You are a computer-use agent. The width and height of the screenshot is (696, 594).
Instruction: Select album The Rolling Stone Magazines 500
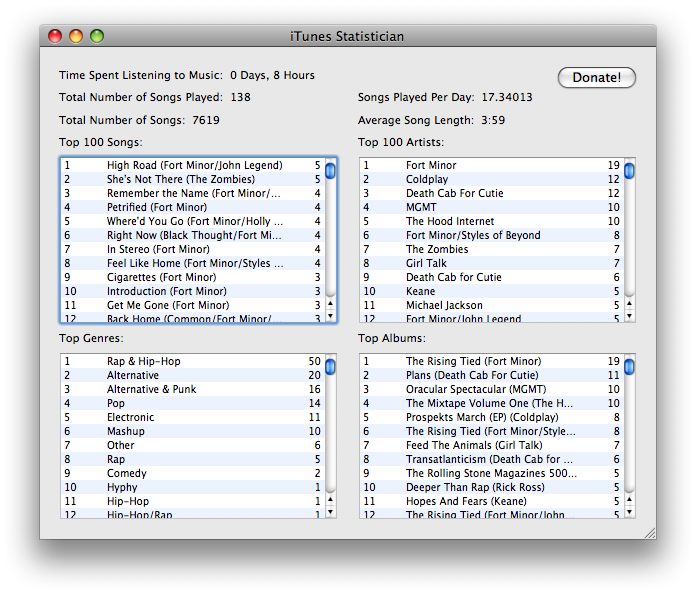click(x=492, y=473)
